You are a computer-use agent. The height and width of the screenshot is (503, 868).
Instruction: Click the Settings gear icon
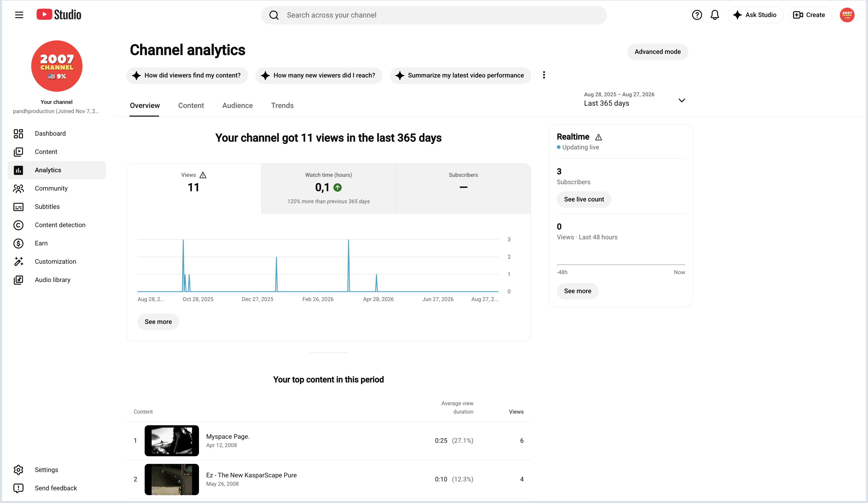[18, 470]
